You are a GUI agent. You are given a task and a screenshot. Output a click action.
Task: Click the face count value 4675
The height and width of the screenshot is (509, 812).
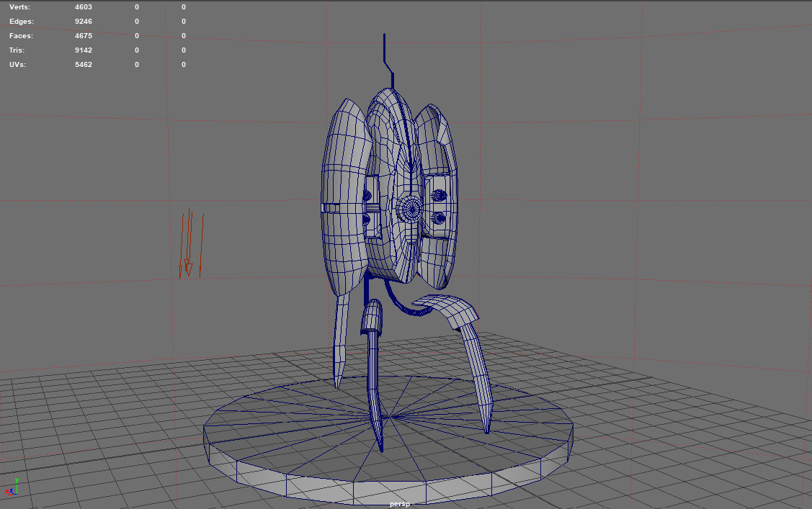(84, 36)
